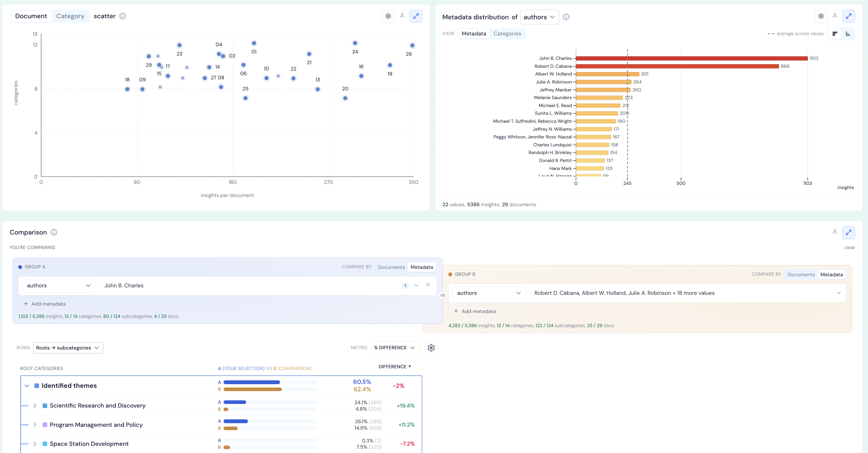
Task: Open metadata distribution settings gear
Action: [x=821, y=16]
